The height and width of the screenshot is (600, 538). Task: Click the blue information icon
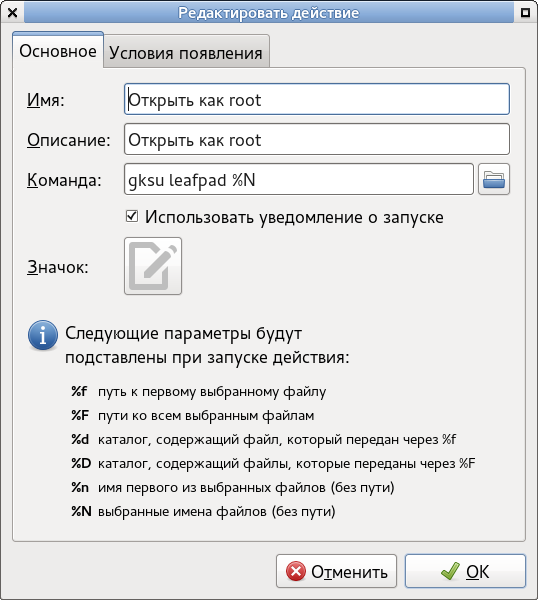[x=43, y=335]
